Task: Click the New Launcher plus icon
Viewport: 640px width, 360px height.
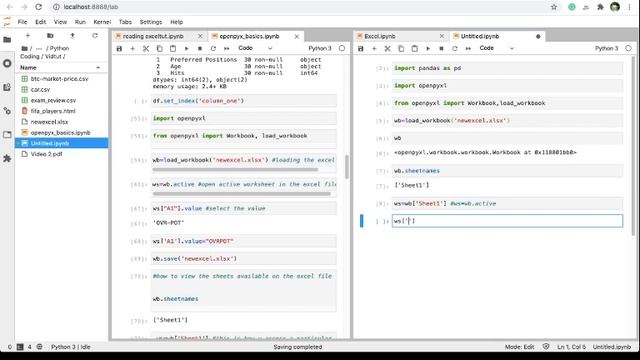Action: point(28,36)
